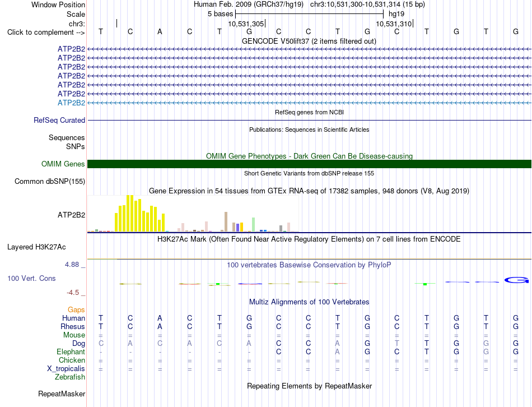Image resolution: width=532 pixels, height=407 pixels.
Task: Click the 'chr3:10,531,300-10,531,314 (15 bp)' position text
Action: [x=367, y=4]
